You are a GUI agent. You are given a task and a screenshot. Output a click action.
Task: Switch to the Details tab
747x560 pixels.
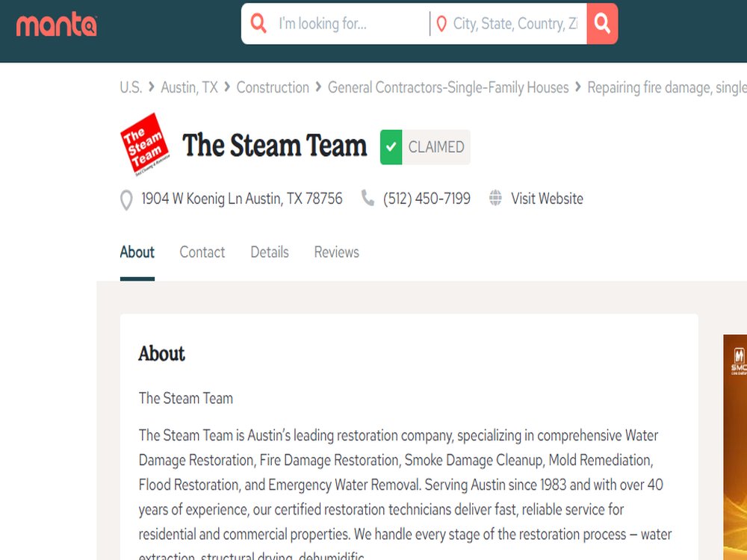[x=270, y=252]
